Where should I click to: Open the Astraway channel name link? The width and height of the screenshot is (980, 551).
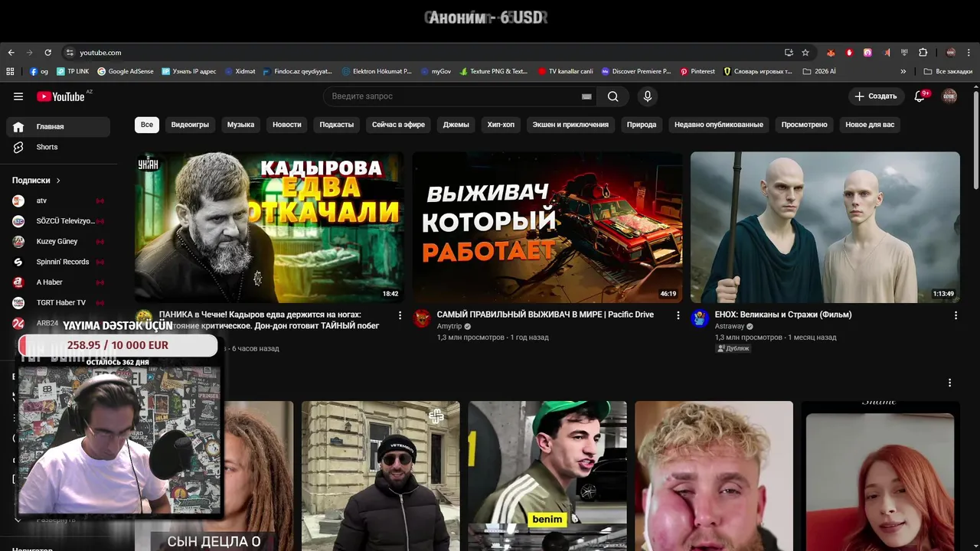pyautogui.click(x=729, y=326)
